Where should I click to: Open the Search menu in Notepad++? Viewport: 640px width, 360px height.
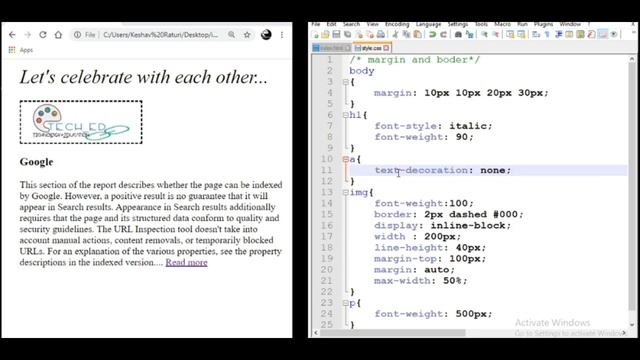[x=351, y=24]
